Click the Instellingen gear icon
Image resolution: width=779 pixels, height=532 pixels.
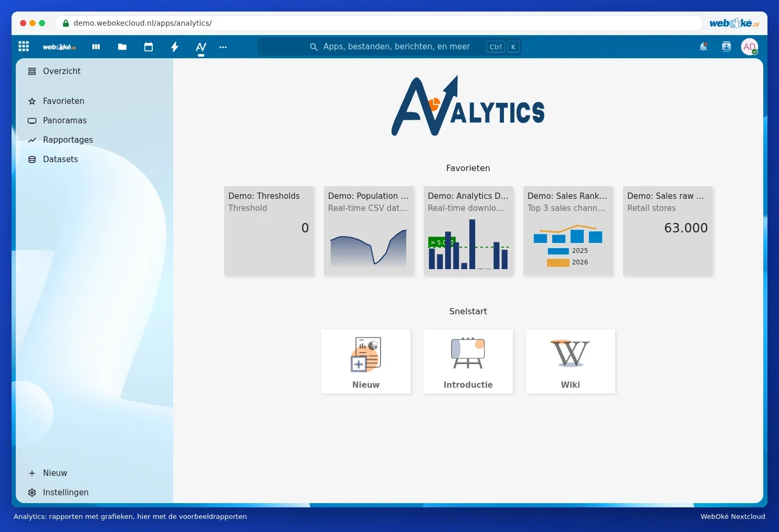click(x=32, y=492)
